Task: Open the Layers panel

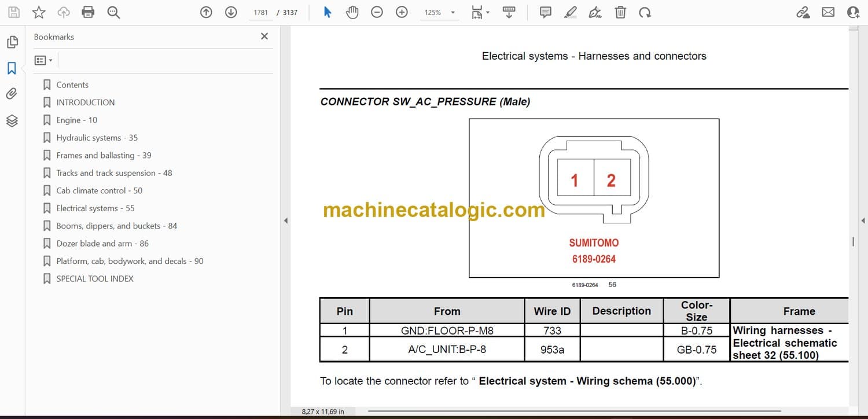Action: (12, 120)
